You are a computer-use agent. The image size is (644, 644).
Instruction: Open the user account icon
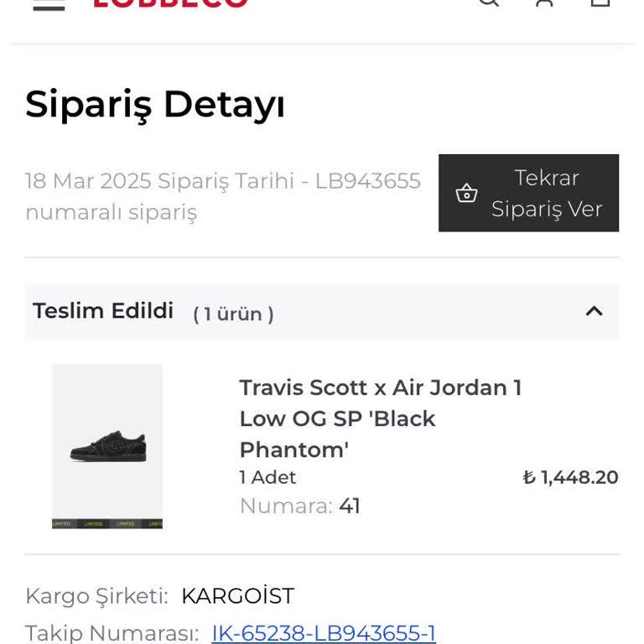(544, 3)
